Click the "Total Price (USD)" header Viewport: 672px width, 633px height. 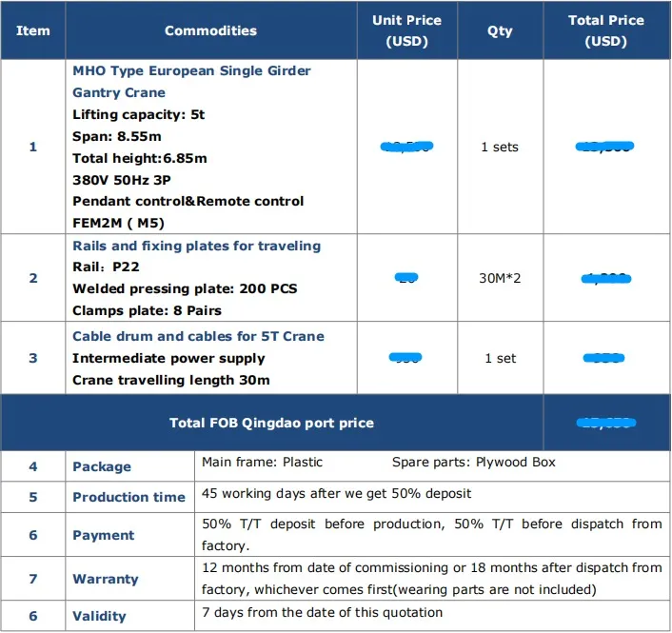point(605,30)
